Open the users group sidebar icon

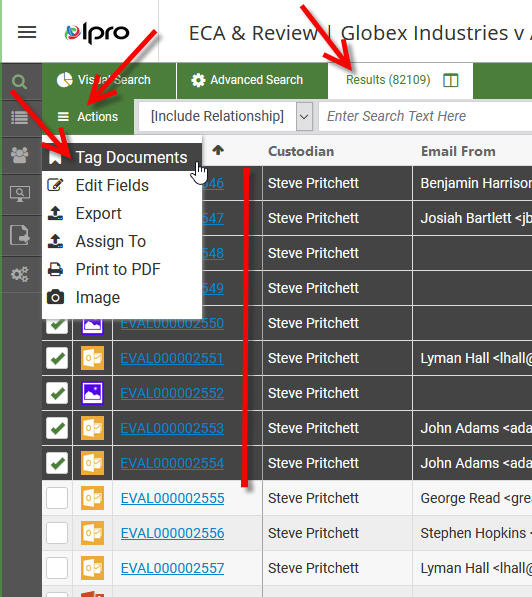pos(19,155)
